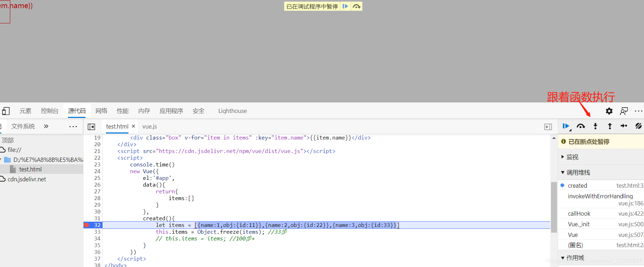Select the D:/ folder tree node

(x=41, y=160)
